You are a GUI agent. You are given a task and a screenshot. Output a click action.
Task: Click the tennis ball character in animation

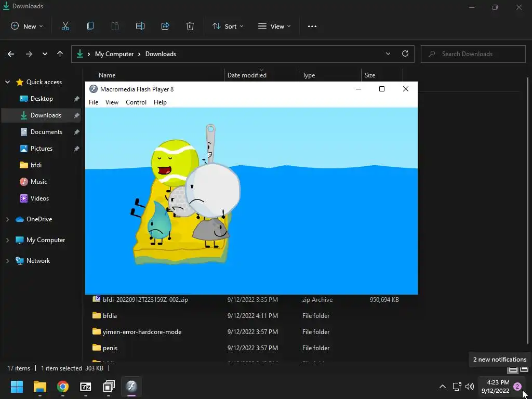click(175, 162)
